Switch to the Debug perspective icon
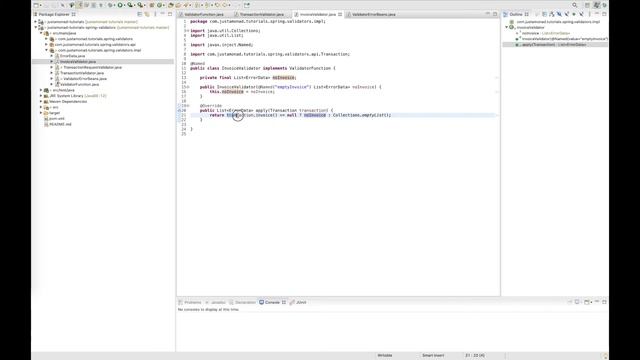Screen dimensions: 640x360 coord(604,5)
